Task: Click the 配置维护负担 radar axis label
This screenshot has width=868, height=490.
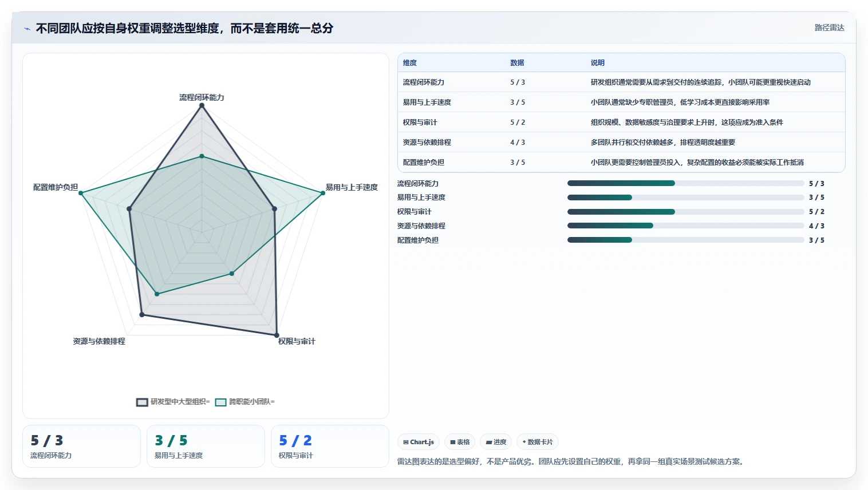Action: (56, 187)
